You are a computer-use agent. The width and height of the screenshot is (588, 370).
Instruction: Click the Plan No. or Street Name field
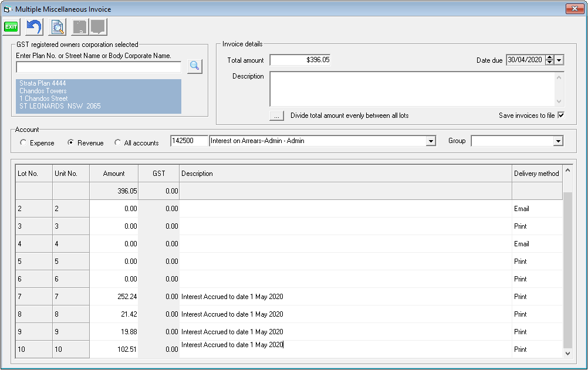(x=99, y=67)
